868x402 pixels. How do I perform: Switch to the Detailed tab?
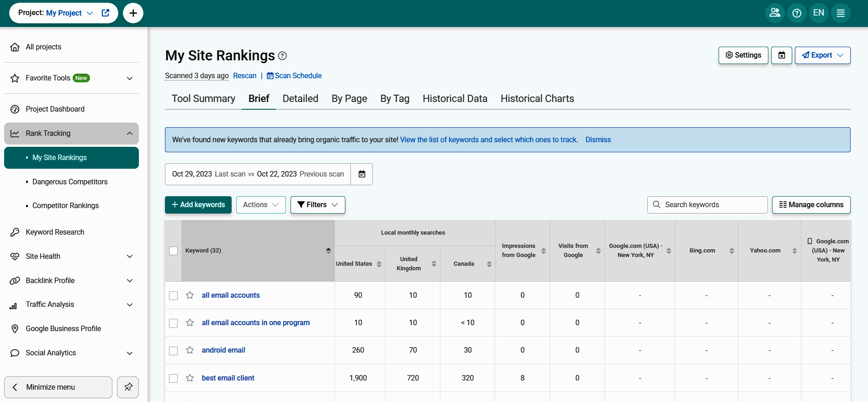pos(300,99)
